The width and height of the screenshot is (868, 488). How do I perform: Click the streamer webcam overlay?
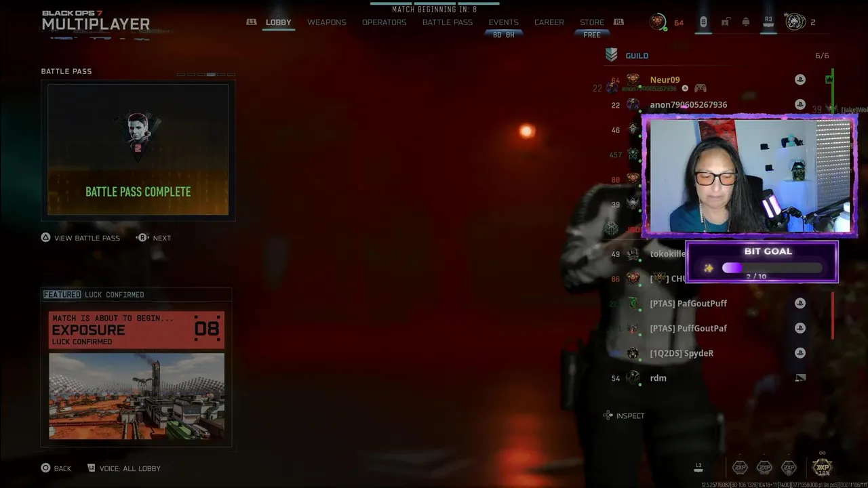749,176
